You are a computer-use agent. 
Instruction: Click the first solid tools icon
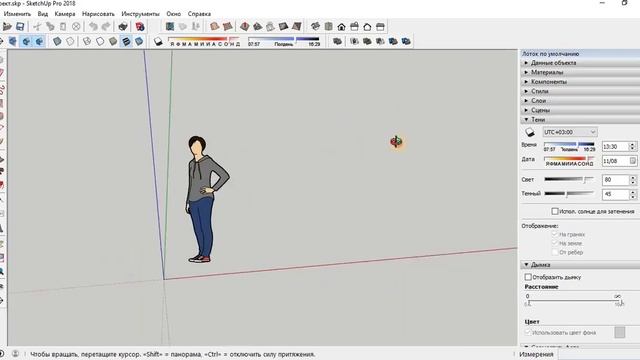337,41
